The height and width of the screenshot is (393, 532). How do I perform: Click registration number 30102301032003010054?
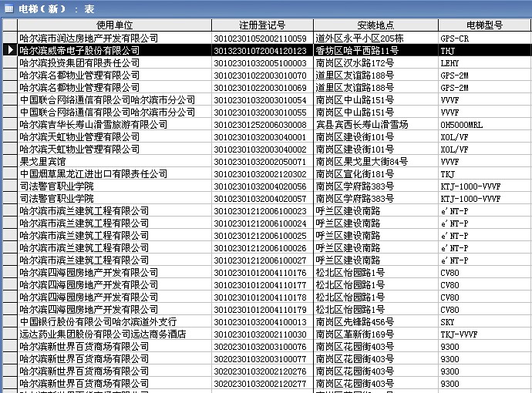(x=262, y=99)
